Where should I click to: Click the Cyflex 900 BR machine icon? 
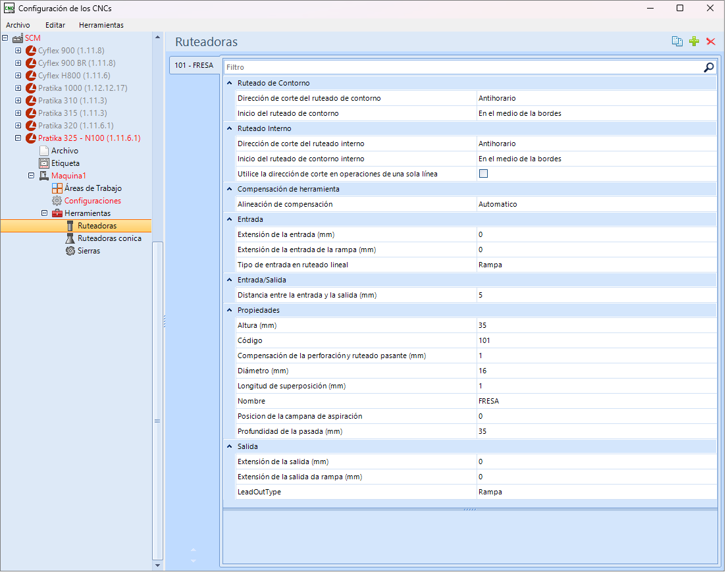coord(31,63)
